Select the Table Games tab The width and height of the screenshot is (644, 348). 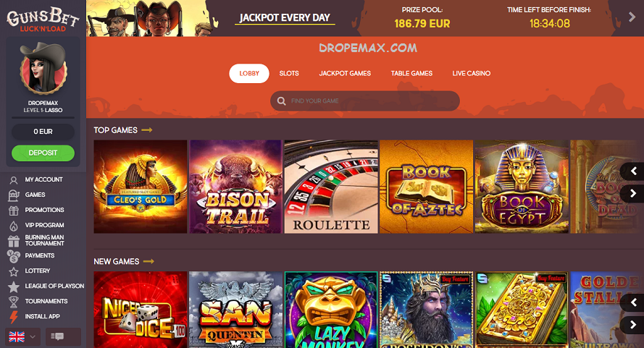(x=411, y=74)
